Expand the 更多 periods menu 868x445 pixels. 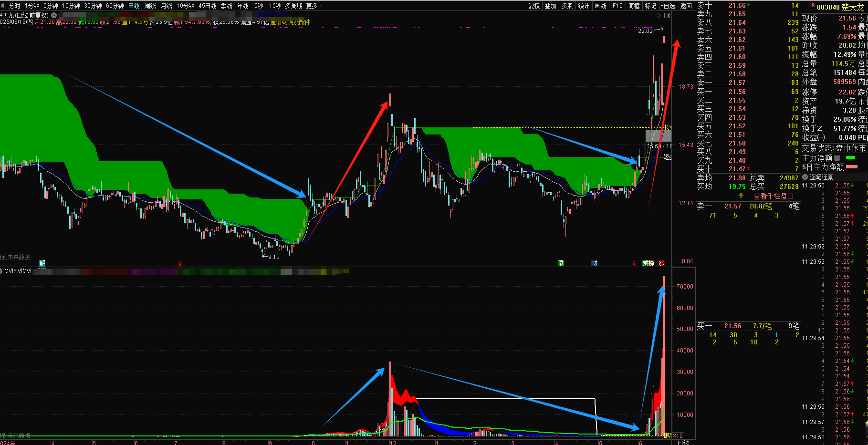314,6
